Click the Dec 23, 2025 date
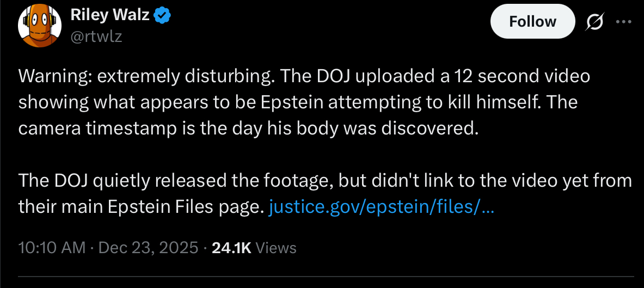This screenshot has width=644, height=288. (x=148, y=248)
